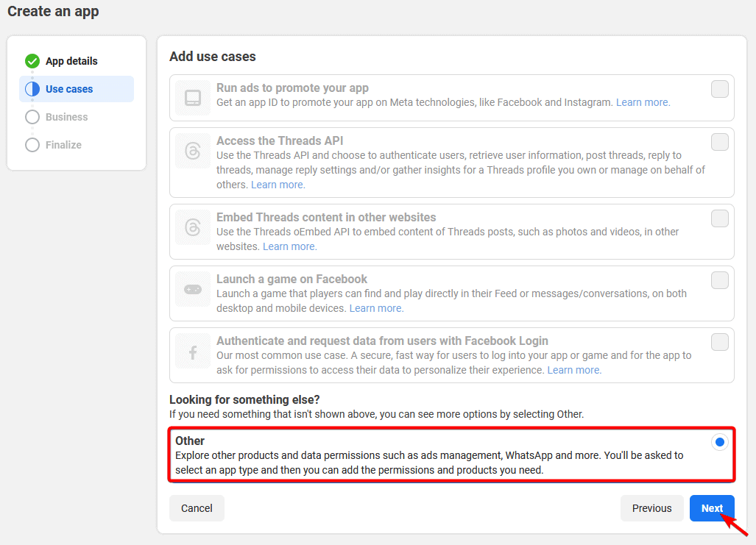Check the Access the Threads API checkbox
The height and width of the screenshot is (545, 756).
(x=719, y=142)
